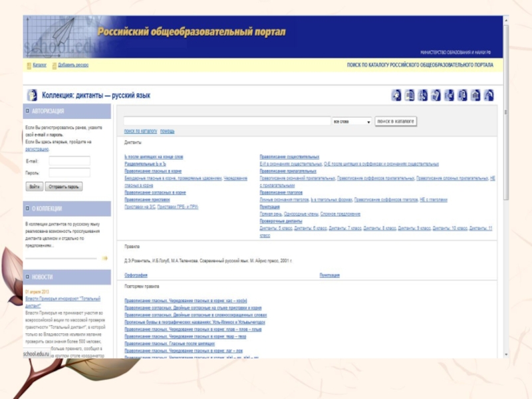The width and height of the screenshot is (532, 399).
Task: Open 'Правописание прилагательных' link
Action: tap(288, 171)
